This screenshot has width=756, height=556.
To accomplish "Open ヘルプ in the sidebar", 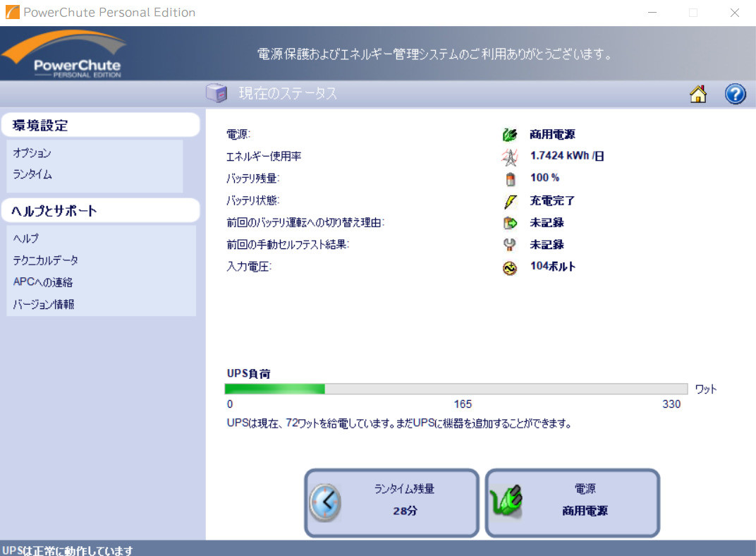I will pos(25,238).
